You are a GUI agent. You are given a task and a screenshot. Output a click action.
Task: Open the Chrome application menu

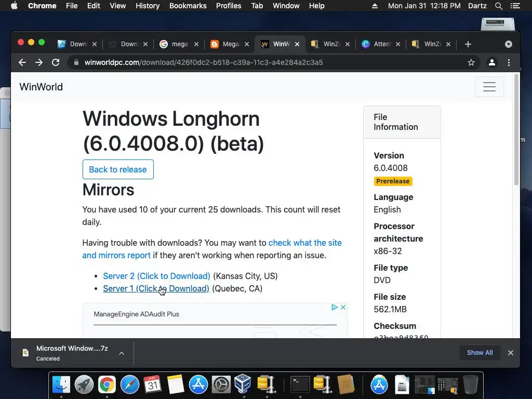42,6
